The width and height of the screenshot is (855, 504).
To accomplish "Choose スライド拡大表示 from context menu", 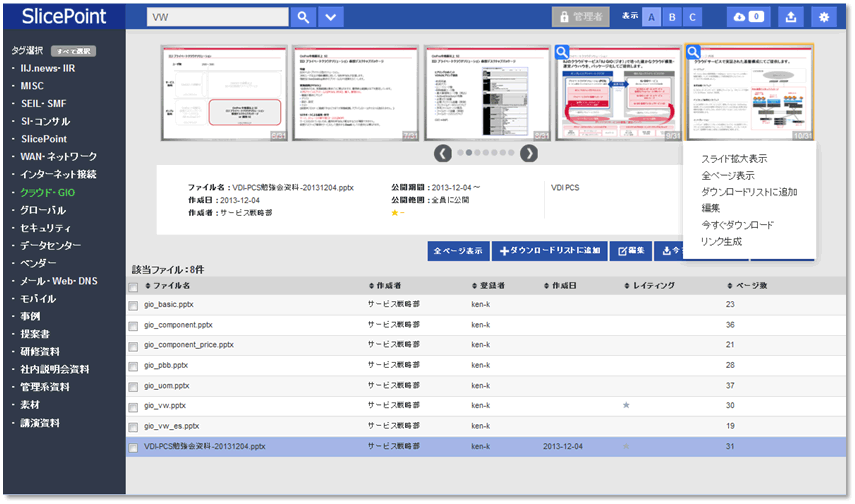I will pyautogui.click(x=734, y=159).
